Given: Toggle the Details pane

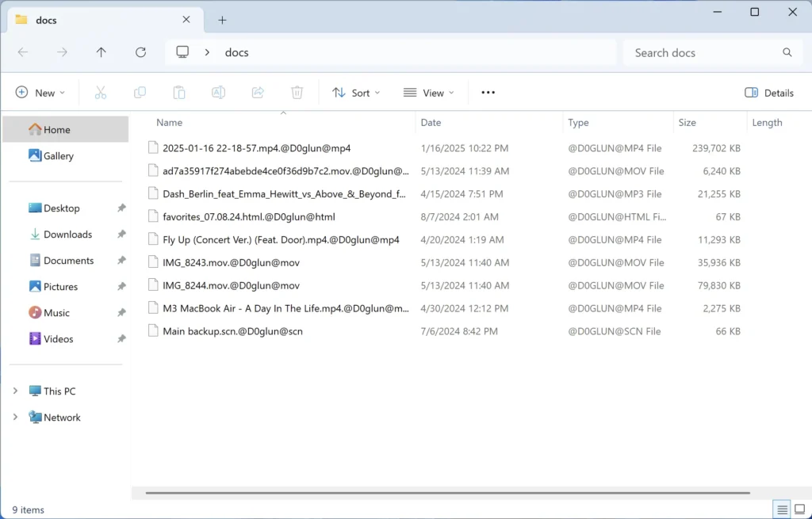Looking at the screenshot, I should (768, 92).
